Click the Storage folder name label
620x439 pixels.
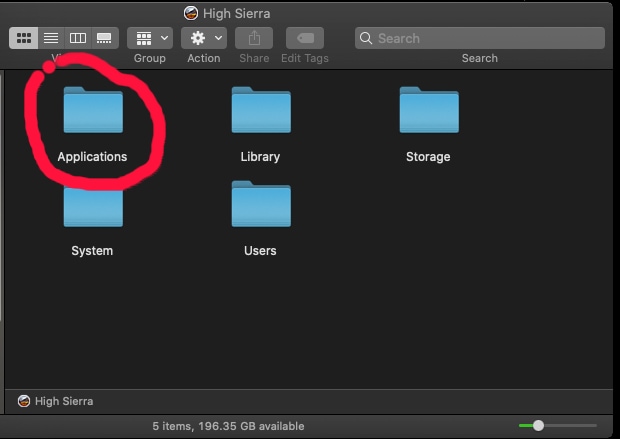(428, 157)
